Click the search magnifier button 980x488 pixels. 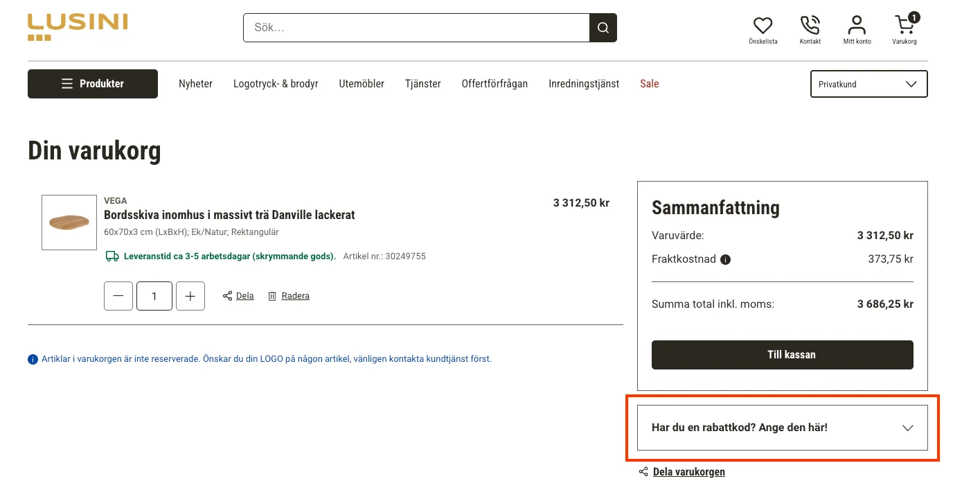pos(603,28)
